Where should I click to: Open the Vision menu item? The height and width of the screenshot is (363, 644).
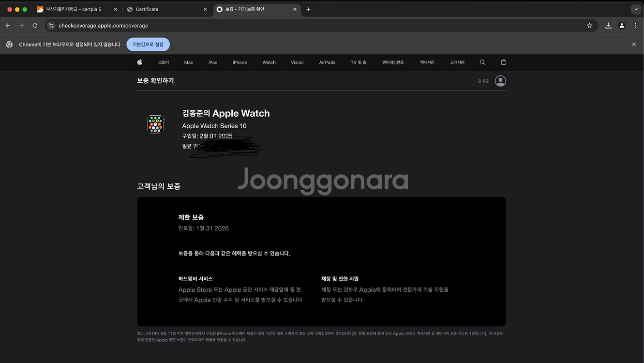(x=297, y=62)
